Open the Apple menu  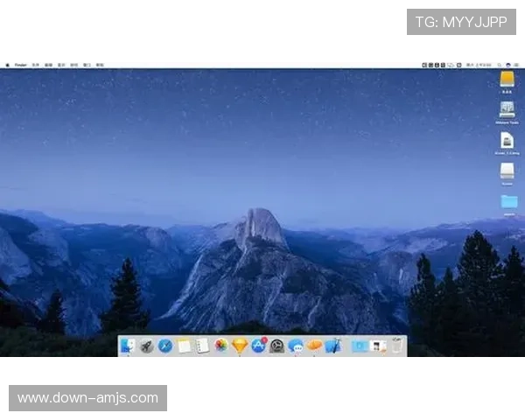[x=7, y=65]
